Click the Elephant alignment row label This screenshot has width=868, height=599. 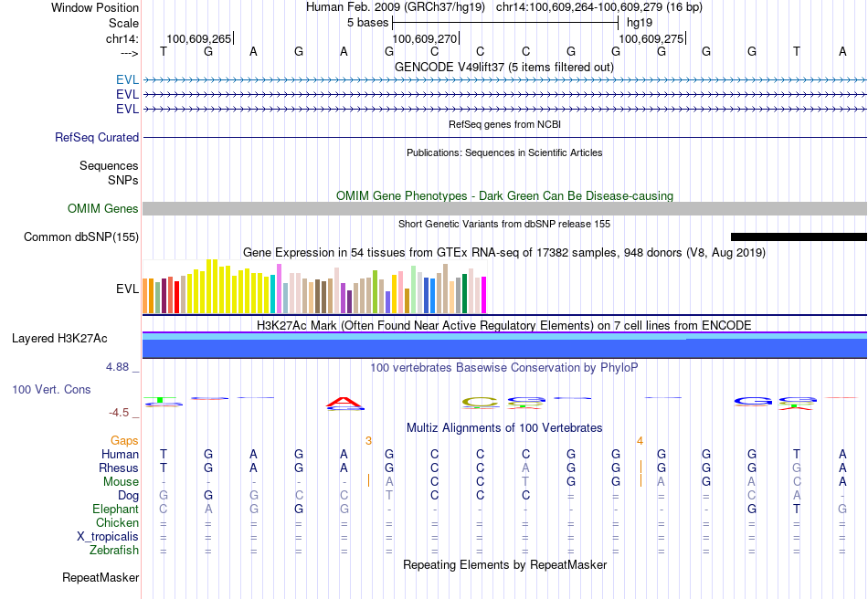tap(116, 509)
